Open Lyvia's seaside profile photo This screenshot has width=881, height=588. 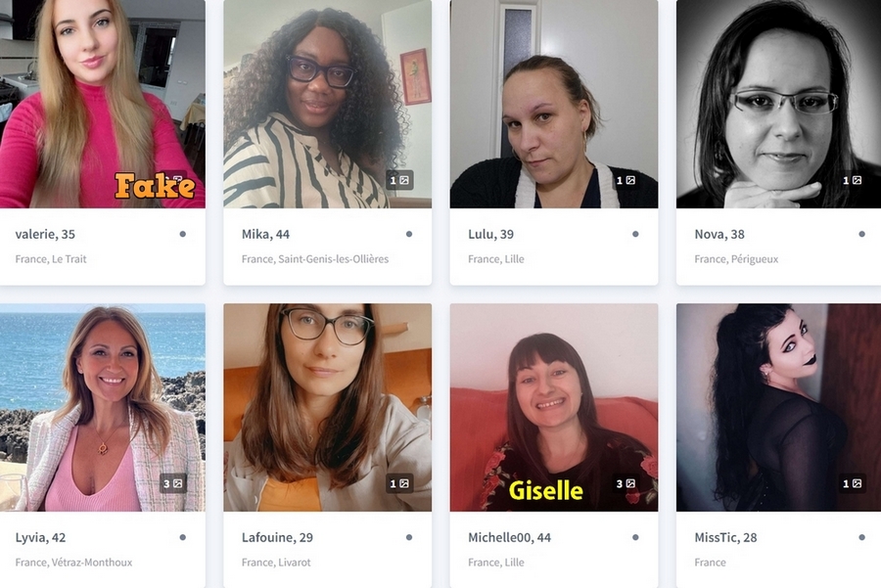pyautogui.click(x=102, y=407)
